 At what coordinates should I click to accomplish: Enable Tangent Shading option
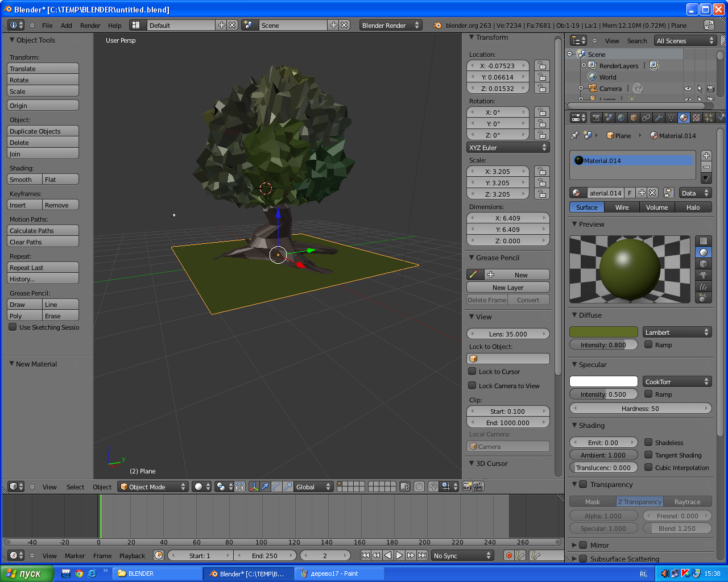(x=648, y=455)
